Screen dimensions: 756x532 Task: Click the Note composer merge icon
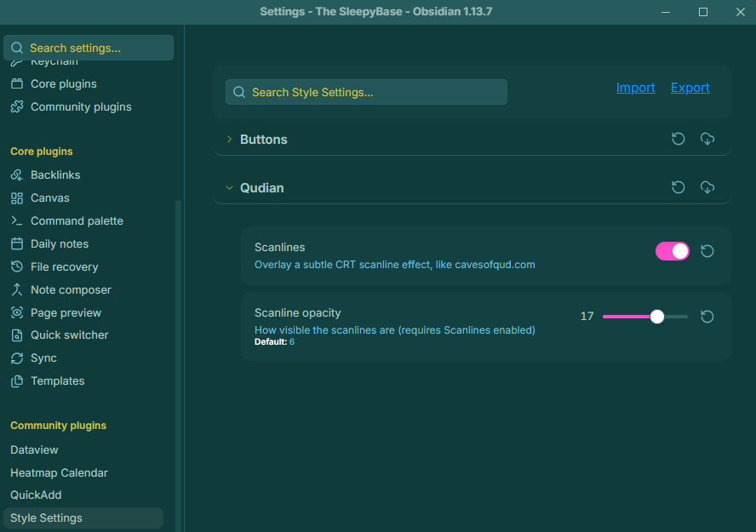[17, 289]
